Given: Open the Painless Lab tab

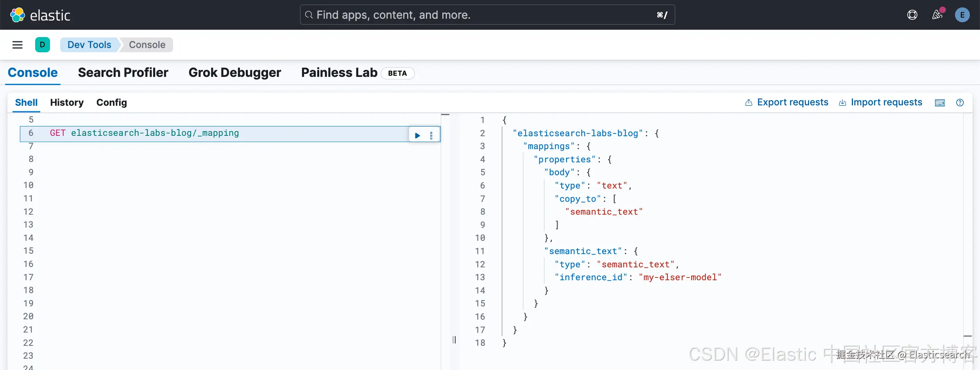Looking at the screenshot, I should (x=339, y=73).
